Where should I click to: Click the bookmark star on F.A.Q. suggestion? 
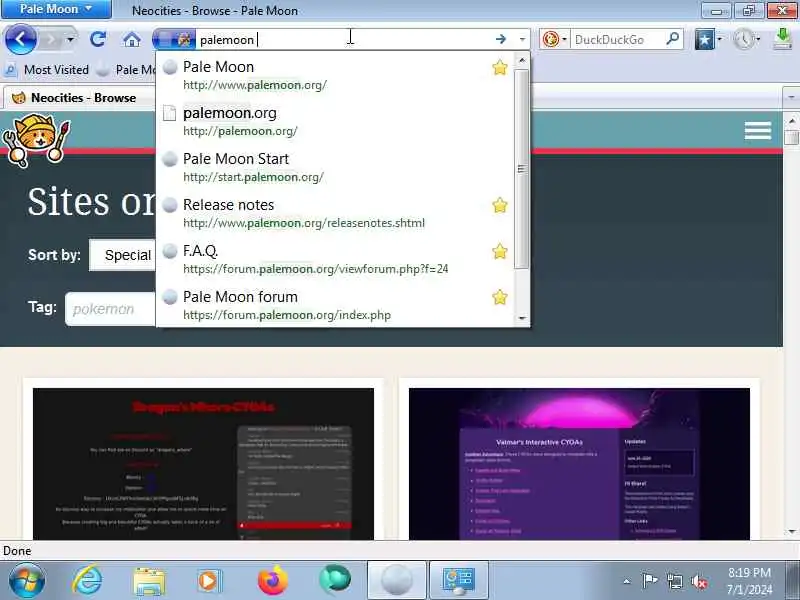[x=500, y=251]
